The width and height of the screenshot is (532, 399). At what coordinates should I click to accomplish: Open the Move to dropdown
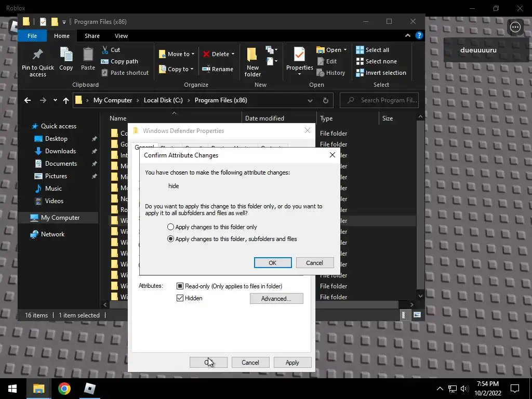(177, 54)
